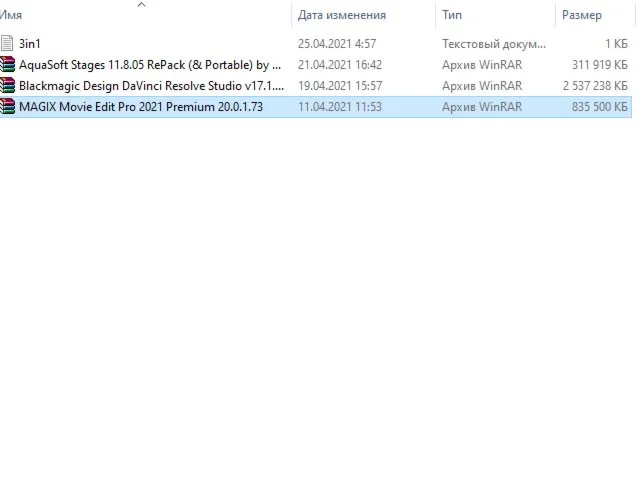Click the 835 500 КБ size value

pyautogui.click(x=600, y=107)
